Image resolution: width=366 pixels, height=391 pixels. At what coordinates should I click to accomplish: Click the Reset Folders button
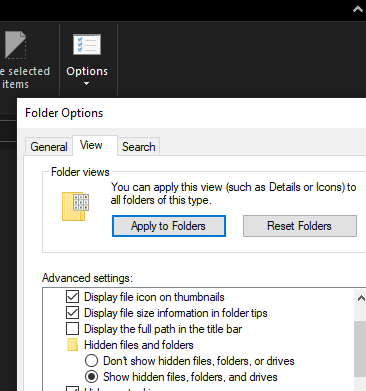300,226
